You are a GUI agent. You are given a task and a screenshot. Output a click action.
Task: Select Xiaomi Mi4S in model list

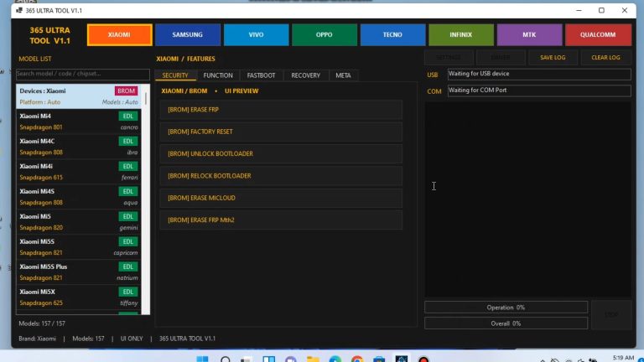tap(79, 197)
